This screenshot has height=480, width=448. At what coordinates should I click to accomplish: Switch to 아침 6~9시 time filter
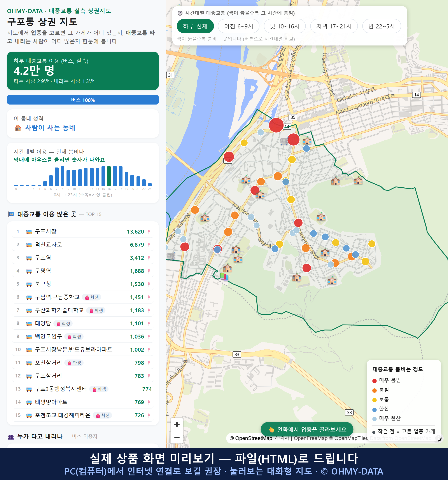(x=238, y=26)
